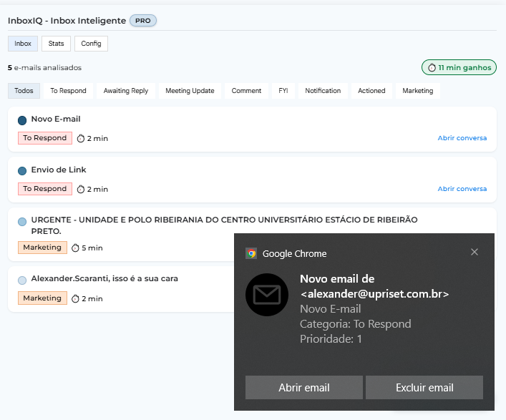Click the PRO badge next to the InboxIQ title
Screen dimensions: 506x420
pyautogui.click(x=143, y=21)
